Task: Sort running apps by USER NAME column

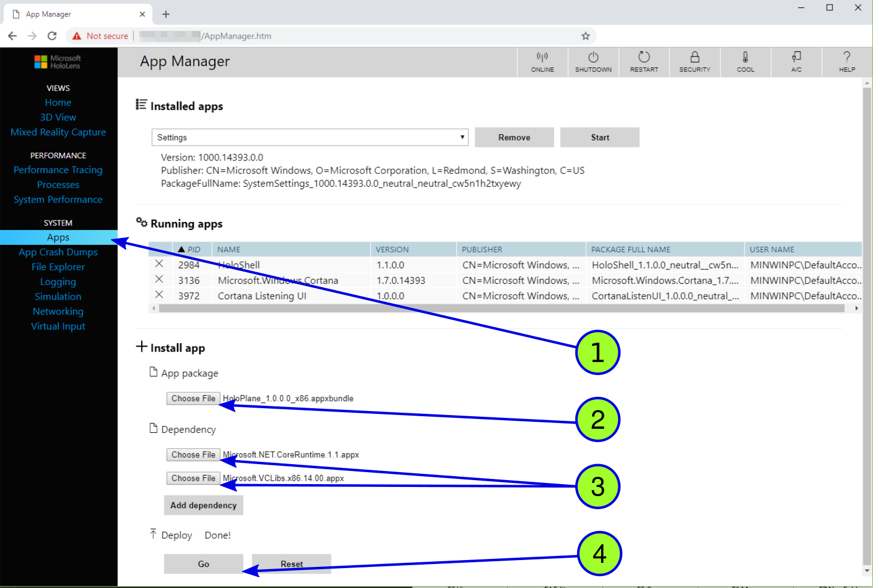Action: (x=803, y=249)
